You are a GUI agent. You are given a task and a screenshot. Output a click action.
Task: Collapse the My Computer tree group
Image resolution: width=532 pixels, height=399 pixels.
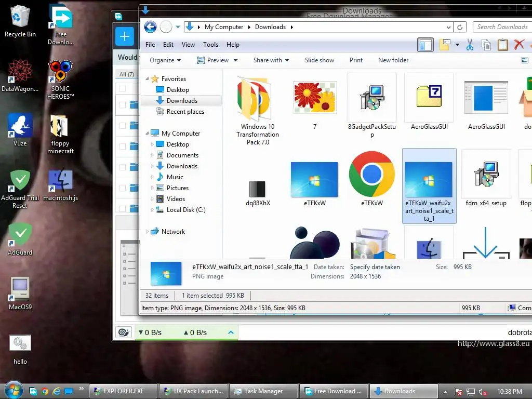(x=147, y=134)
